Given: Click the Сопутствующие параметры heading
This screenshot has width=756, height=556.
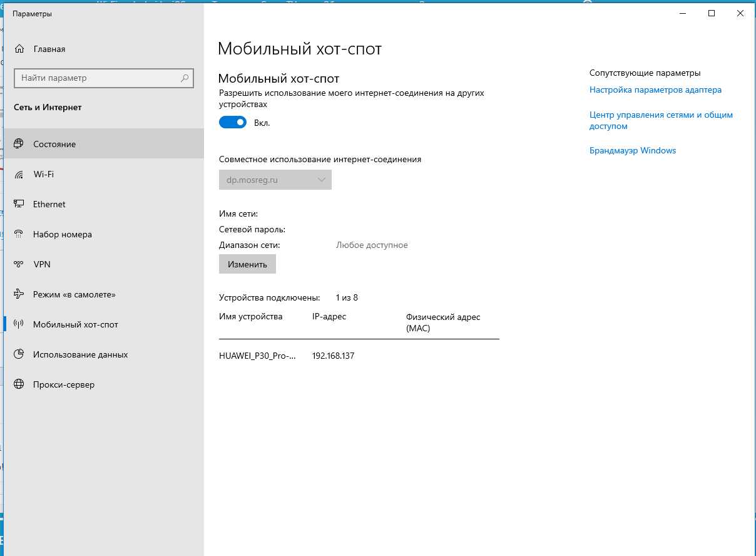Looking at the screenshot, I should (x=645, y=73).
